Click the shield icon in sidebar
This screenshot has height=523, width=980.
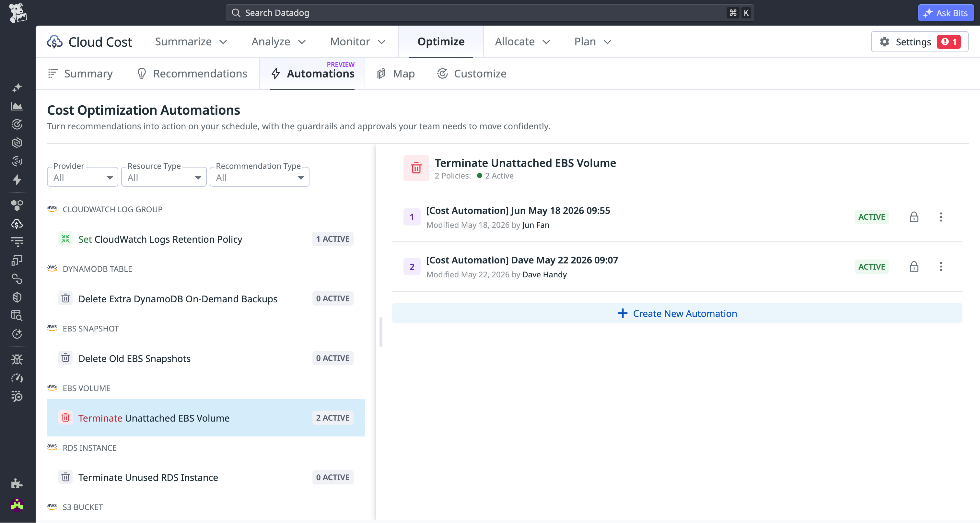pyautogui.click(x=17, y=297)
